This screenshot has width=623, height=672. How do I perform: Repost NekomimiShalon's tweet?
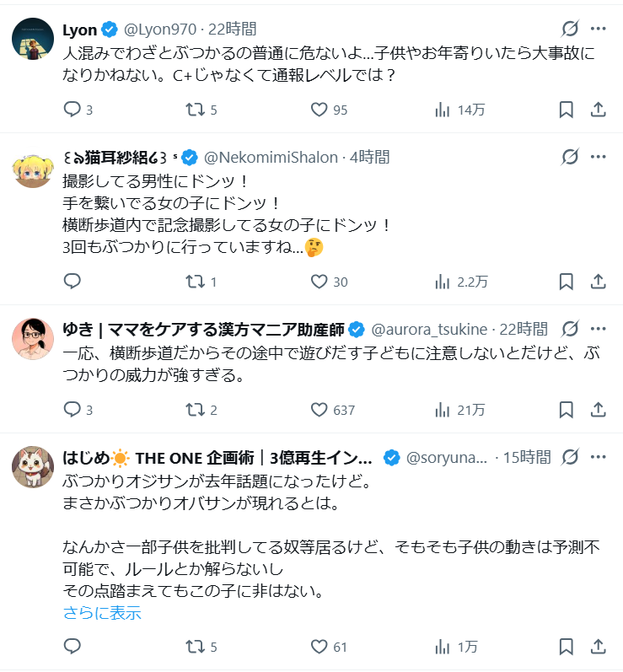pyautogui.click(x=195, y=282)
